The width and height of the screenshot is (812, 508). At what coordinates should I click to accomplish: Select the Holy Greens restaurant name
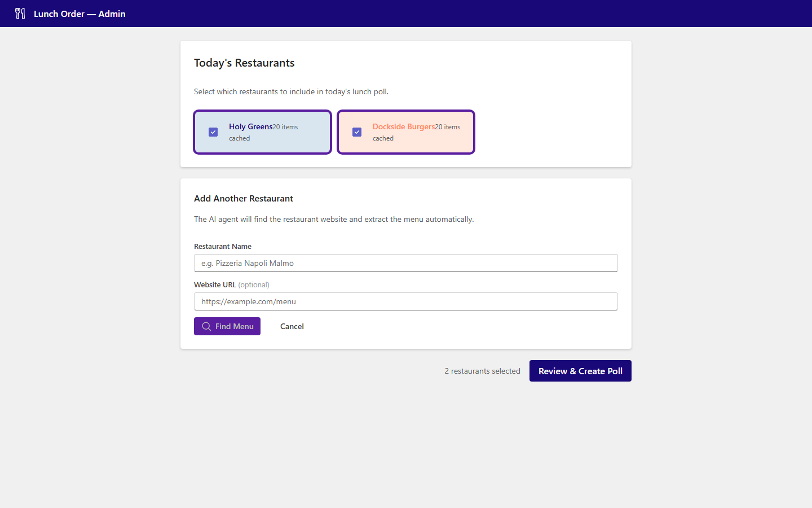(250, 126)
